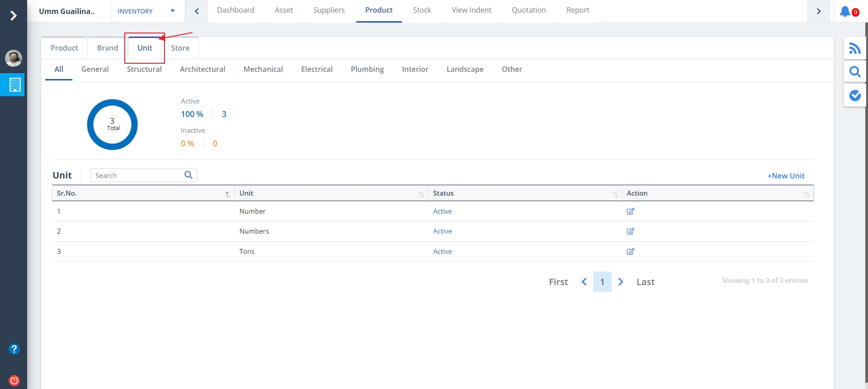Open the checkmark tasks side panel
Viewport: 868px width, 389px height.
tap(854, 95)
